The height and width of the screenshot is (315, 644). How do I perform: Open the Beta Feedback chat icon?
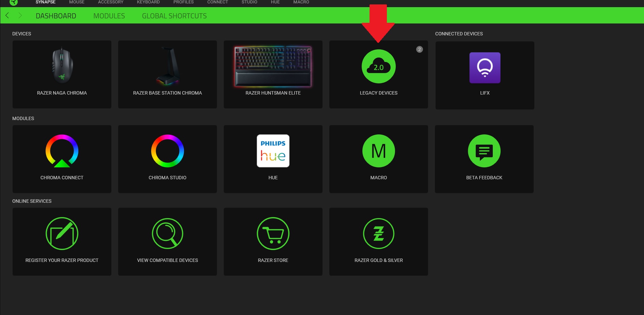click(484, 151)
